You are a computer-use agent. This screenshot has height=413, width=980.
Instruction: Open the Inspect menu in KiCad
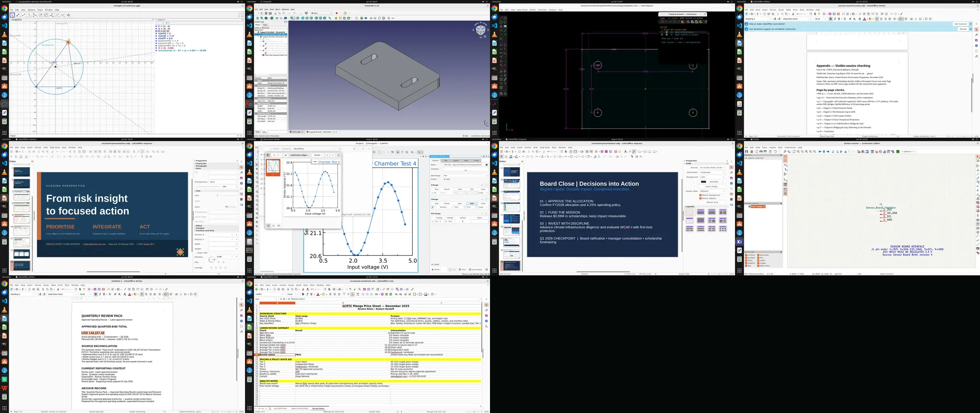[x=773, y=147]
